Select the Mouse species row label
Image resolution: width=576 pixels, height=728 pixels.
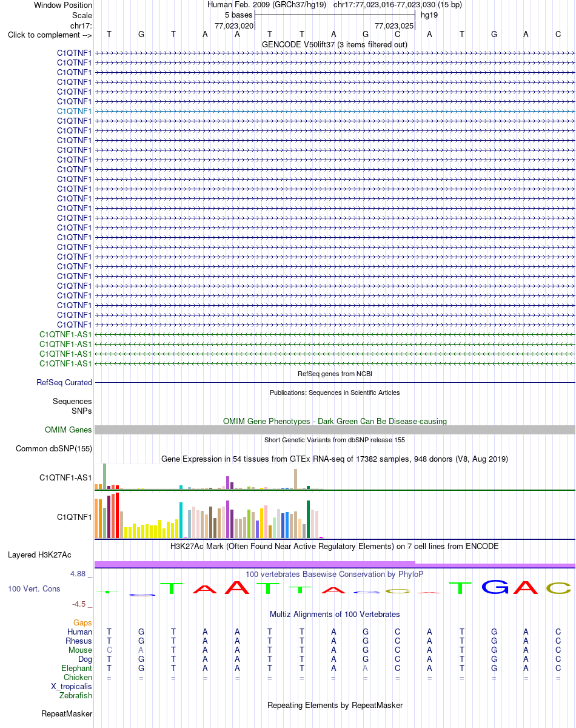click(81, 650)
